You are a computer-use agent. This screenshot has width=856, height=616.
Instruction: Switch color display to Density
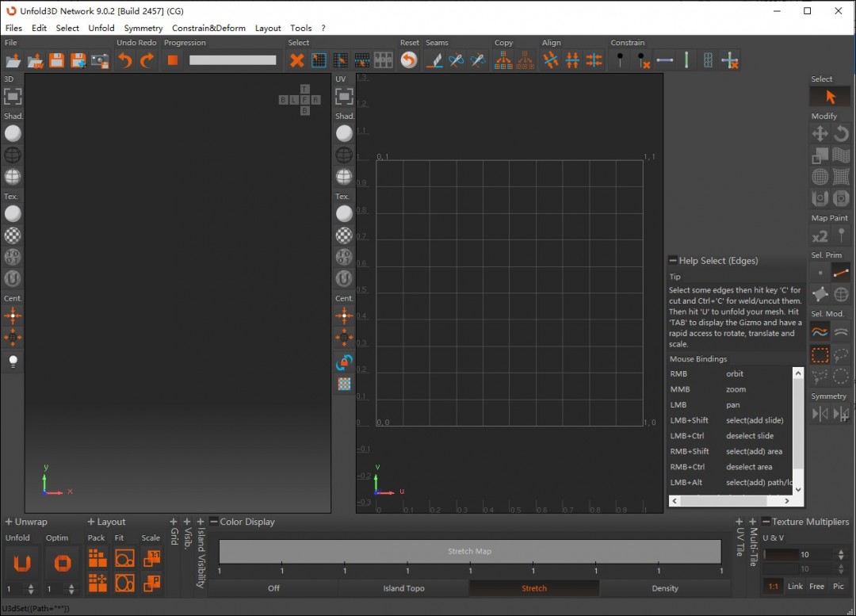664,588
